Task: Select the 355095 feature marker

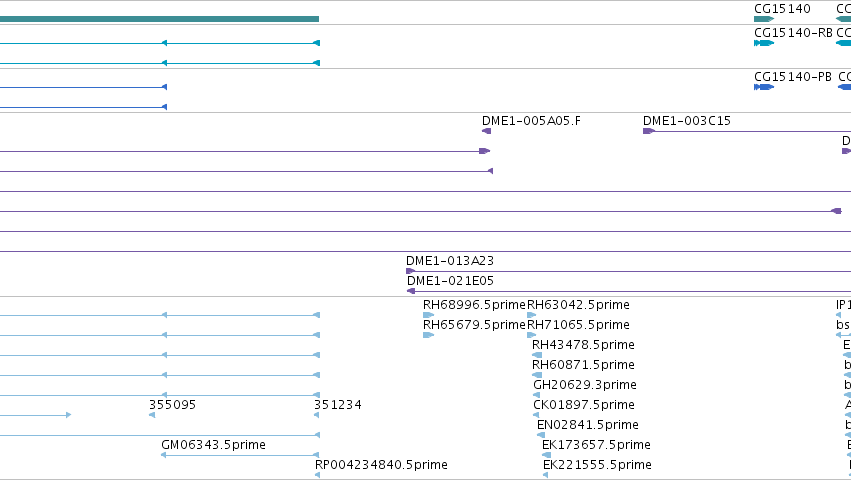Action: click(152, 415)
